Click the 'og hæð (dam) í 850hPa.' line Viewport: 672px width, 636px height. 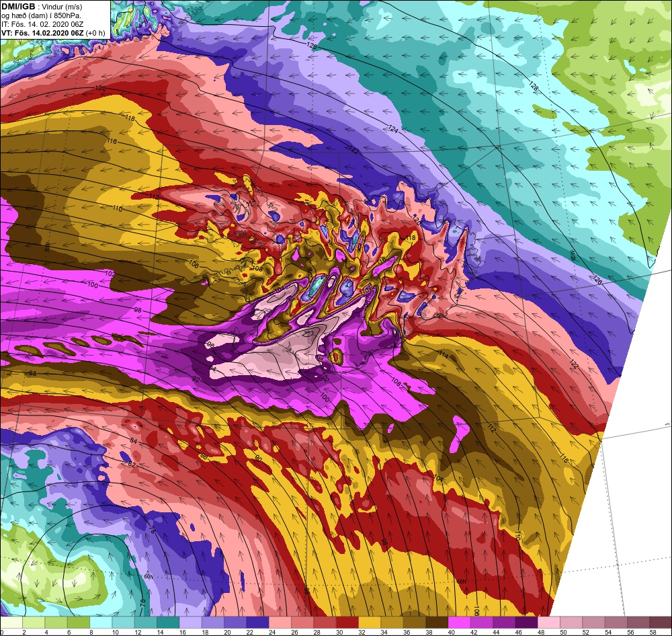point(41,16)
